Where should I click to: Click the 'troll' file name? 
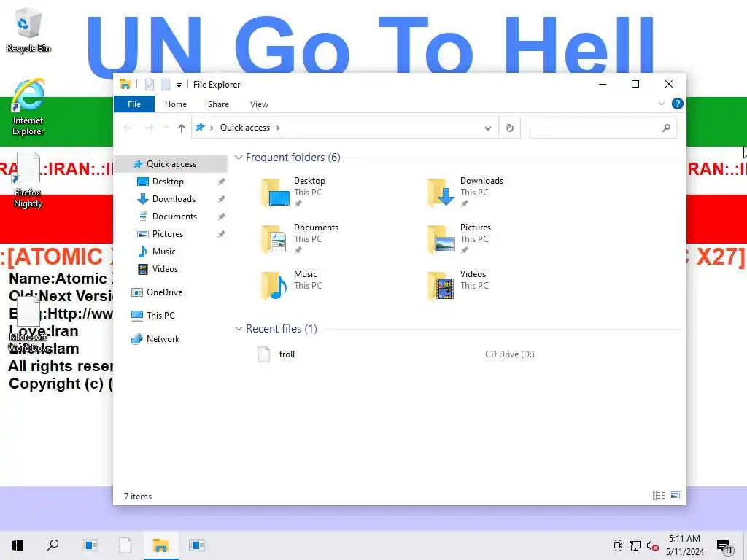(287, 354)
